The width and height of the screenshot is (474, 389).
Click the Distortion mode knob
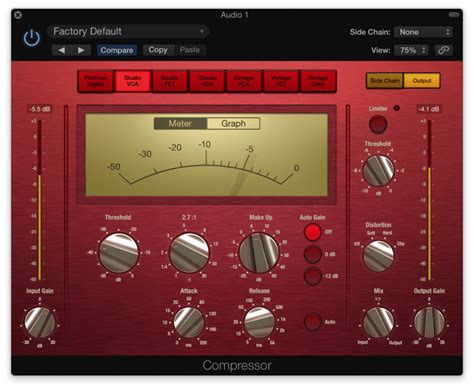coord(378,256)
